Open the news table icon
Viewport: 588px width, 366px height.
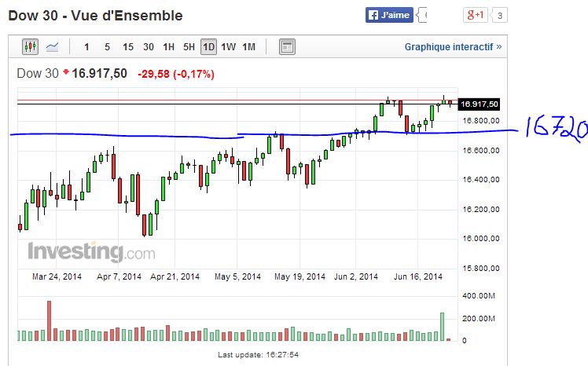pos(287,47)
